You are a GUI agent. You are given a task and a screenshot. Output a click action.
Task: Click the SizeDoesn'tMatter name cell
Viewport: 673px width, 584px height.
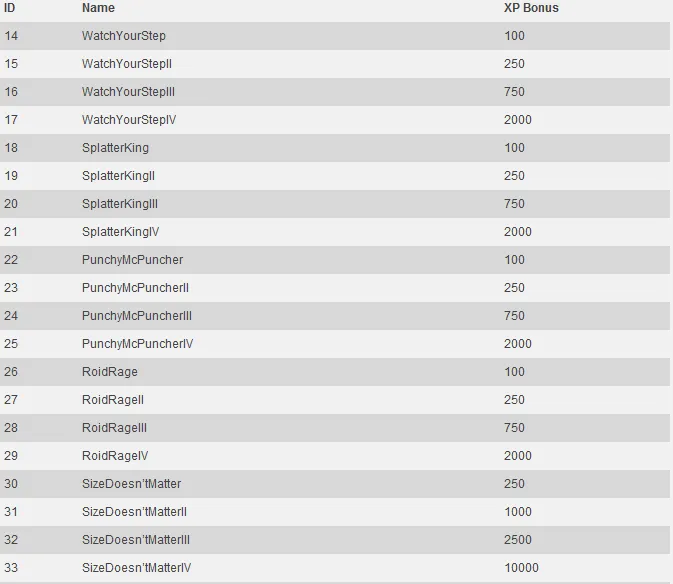click(x=131, y=484)
